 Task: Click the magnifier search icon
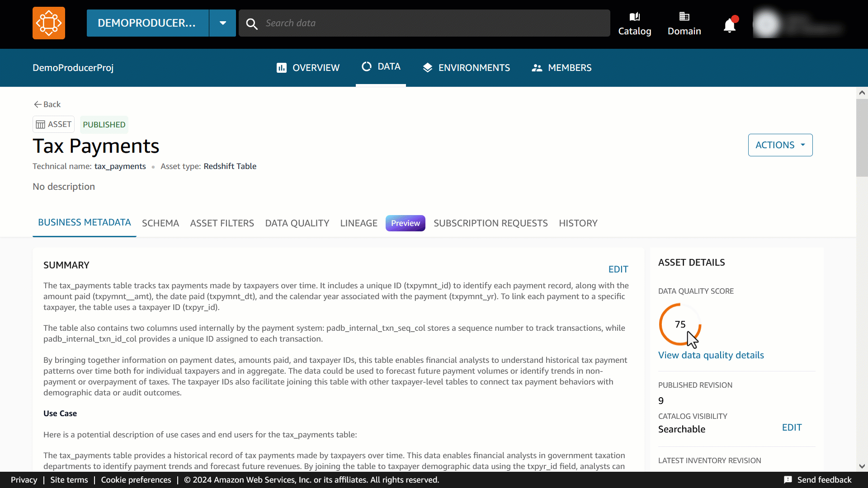pyautogui.click(x=252, y=23)
